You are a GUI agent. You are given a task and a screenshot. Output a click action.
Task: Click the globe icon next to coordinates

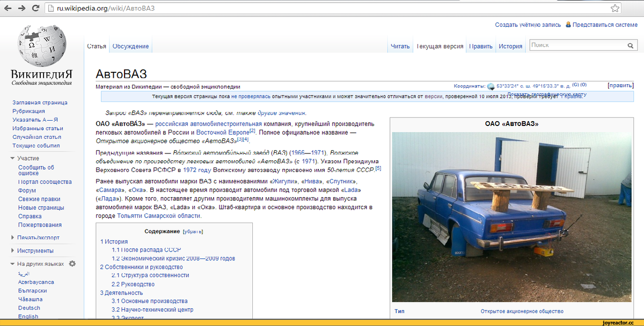coord(490,86)
